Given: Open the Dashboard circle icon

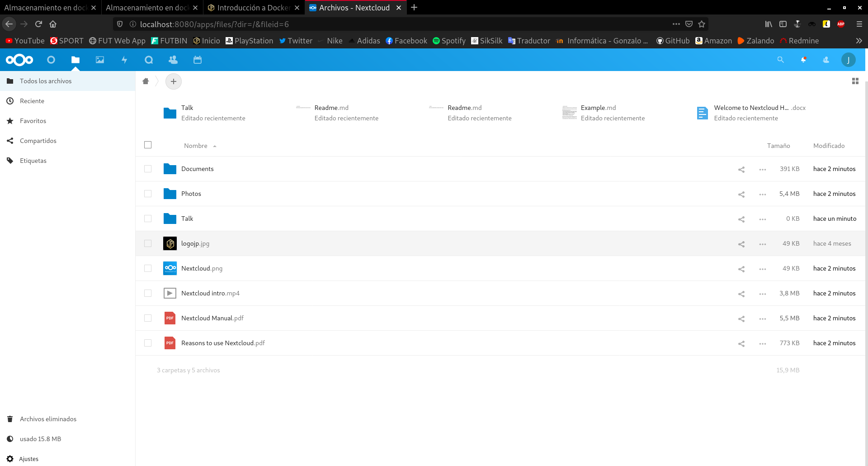Looking at the screenshot, I should point(51,60).
